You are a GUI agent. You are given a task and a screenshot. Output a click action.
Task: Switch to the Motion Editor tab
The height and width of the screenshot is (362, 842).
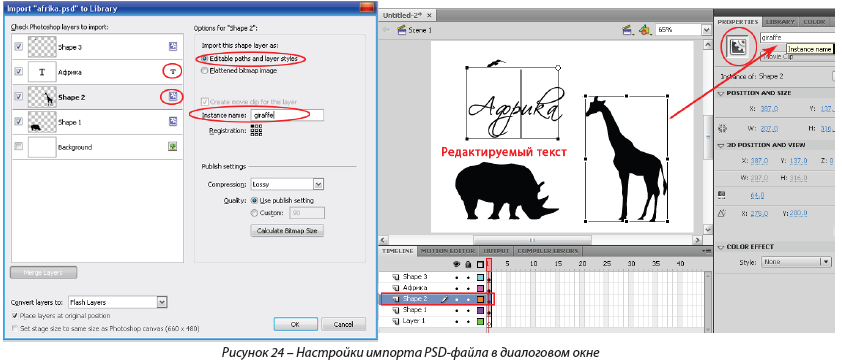coord(447,251)
